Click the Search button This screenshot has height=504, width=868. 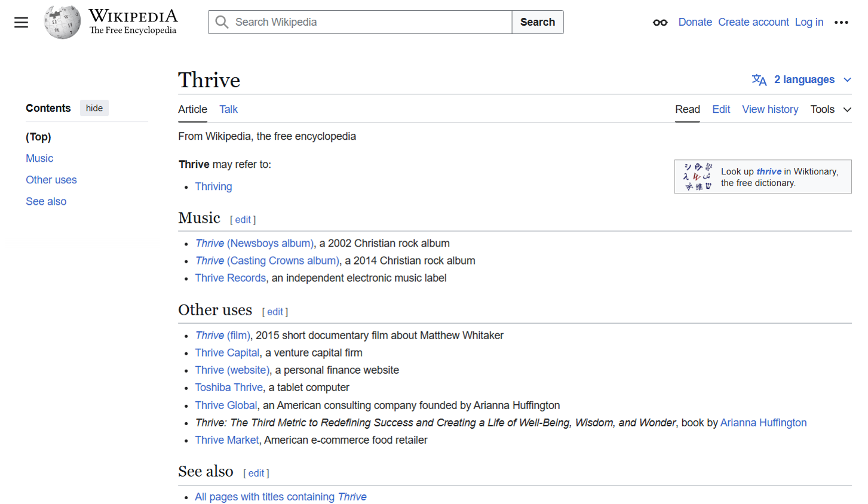[x=538, y=22]
